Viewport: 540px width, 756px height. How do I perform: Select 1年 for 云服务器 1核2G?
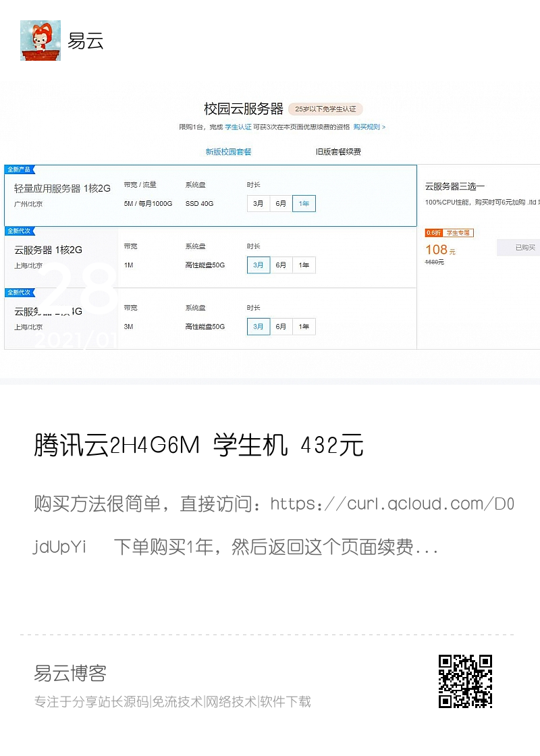click(304, 265)
